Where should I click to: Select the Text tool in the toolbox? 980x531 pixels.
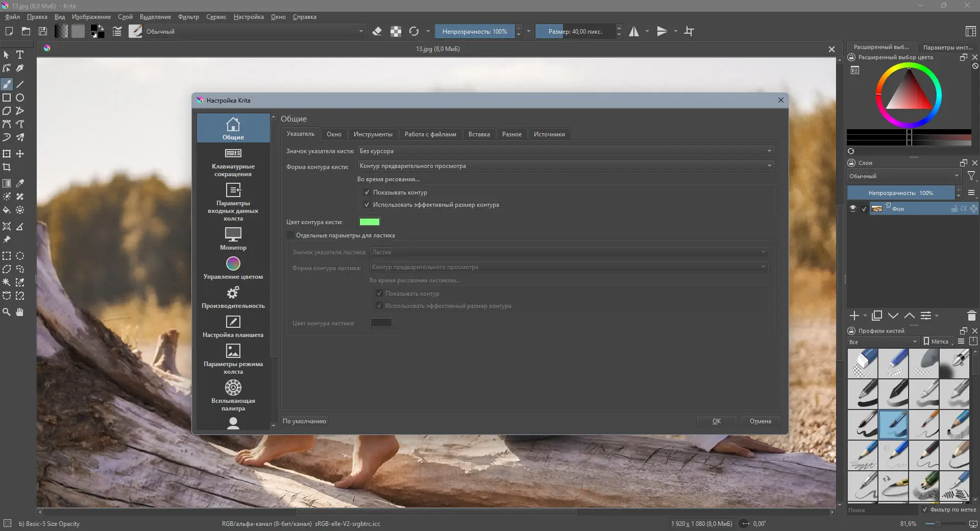point(20,55)
